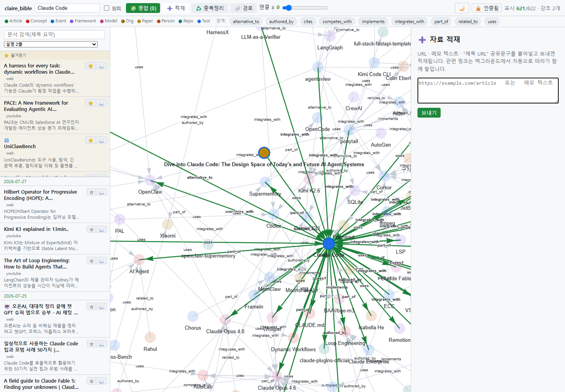
Task: Open 'Kimi K3 explained in 13min..' document title
Action: pos(36,229)
